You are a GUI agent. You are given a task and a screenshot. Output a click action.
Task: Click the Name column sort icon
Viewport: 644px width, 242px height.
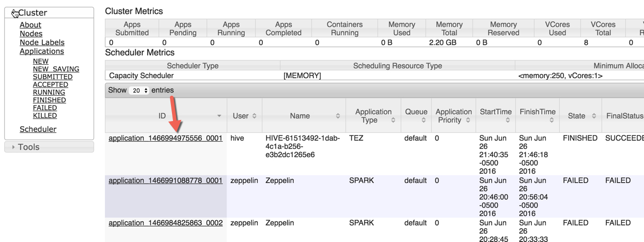tap(338, 116)
